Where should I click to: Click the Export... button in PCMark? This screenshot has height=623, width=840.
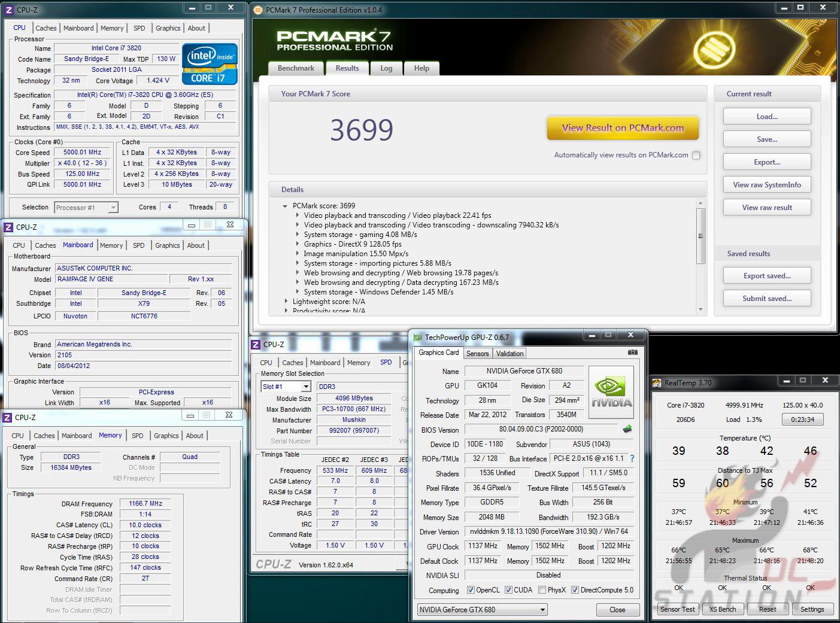[767, 162]
